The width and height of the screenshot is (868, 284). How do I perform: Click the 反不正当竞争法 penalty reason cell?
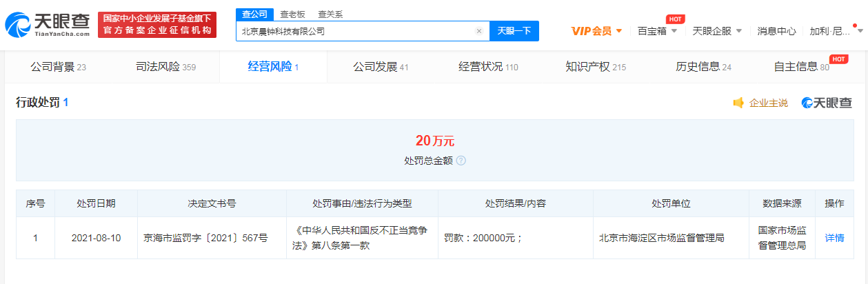(362, 238)
